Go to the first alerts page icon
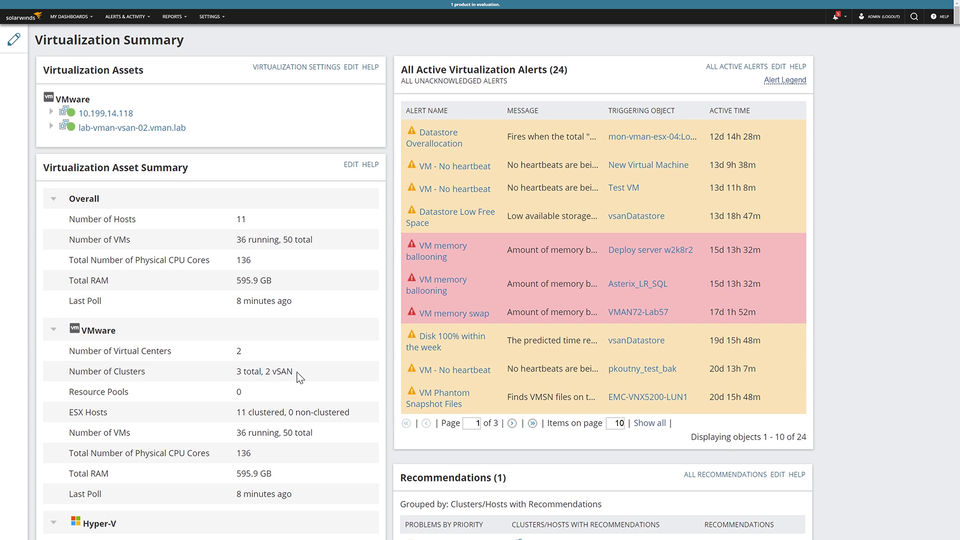This screenshot has width=960, height=540. (406, 423)
